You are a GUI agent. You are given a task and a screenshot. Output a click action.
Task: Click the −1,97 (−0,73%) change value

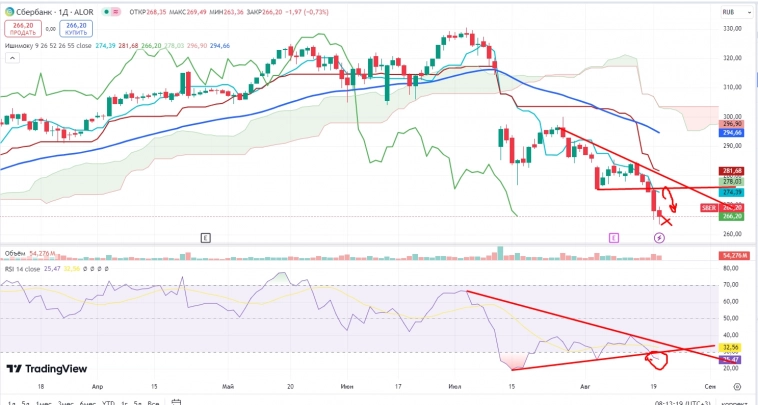pos(308,12)
